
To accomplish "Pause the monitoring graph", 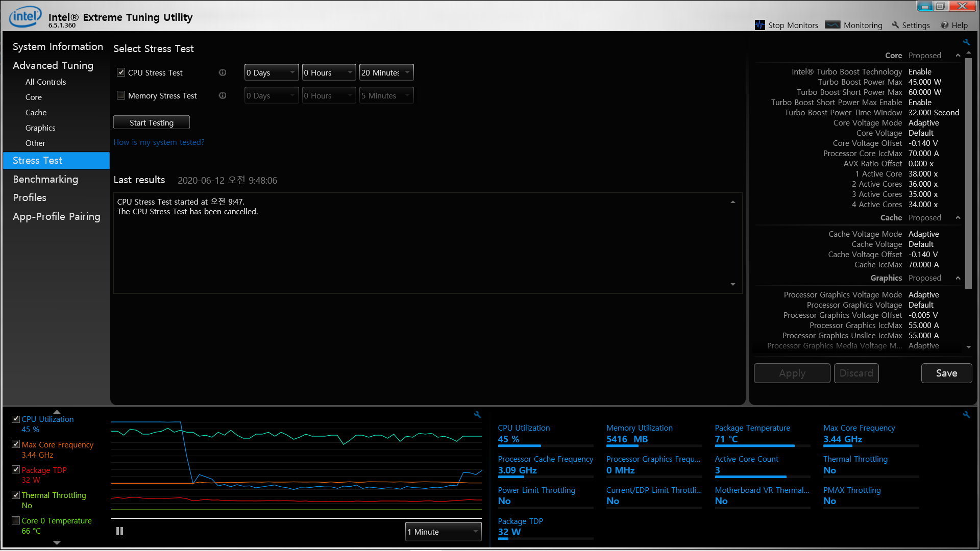I will pyautogui.click(x=119, y=531).
